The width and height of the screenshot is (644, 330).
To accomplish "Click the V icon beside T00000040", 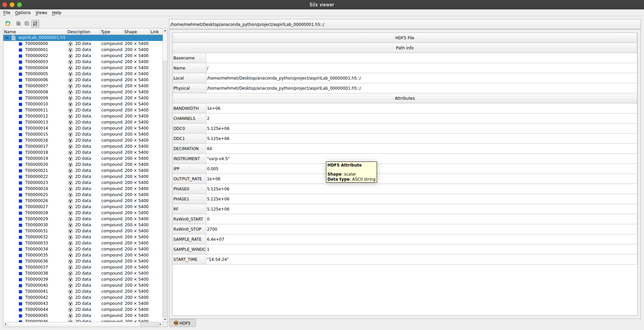I will pos(70,286).
